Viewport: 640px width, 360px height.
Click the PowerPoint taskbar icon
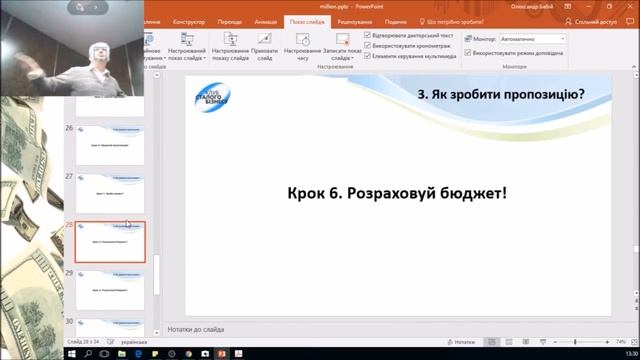coord(222,353)
